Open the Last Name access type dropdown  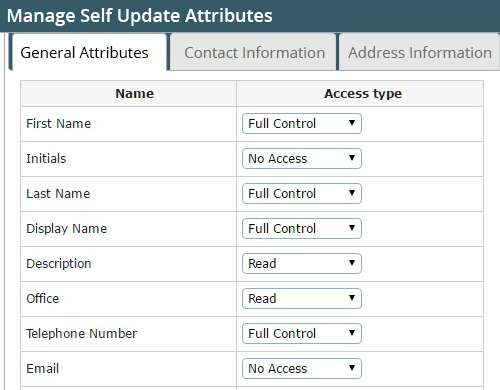click(x=302, y=194)
